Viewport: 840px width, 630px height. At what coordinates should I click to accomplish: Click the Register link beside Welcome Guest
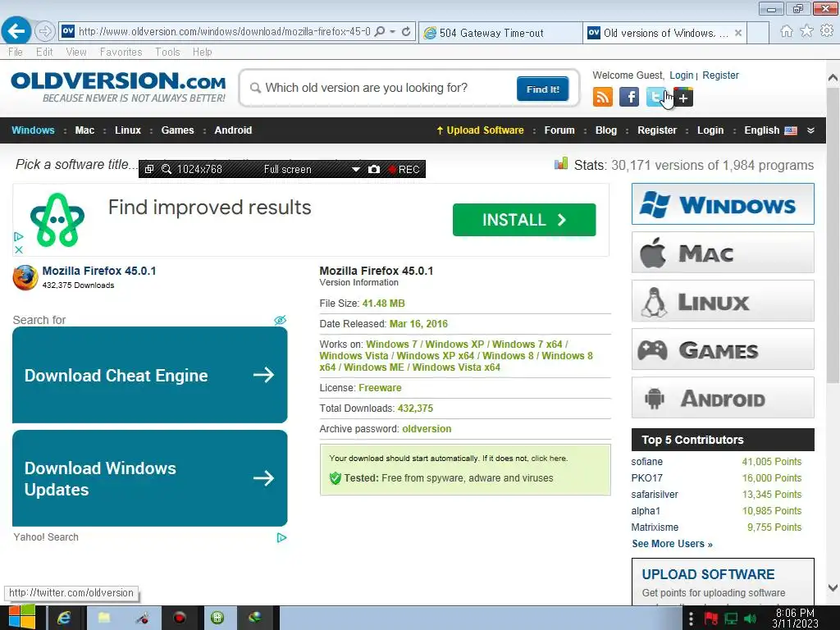click(x=720, y=75)
